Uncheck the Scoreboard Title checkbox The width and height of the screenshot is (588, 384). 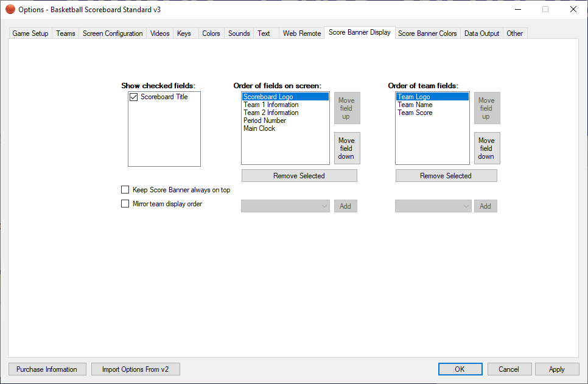pos(134,97)
